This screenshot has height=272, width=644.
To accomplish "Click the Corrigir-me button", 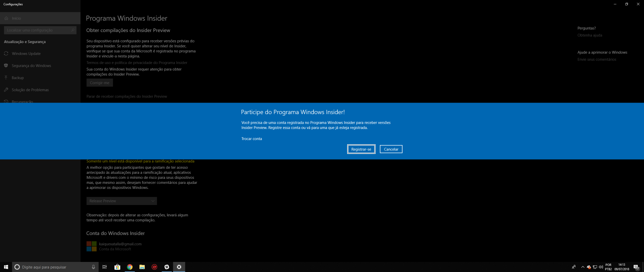I will [x=99, y=83].
